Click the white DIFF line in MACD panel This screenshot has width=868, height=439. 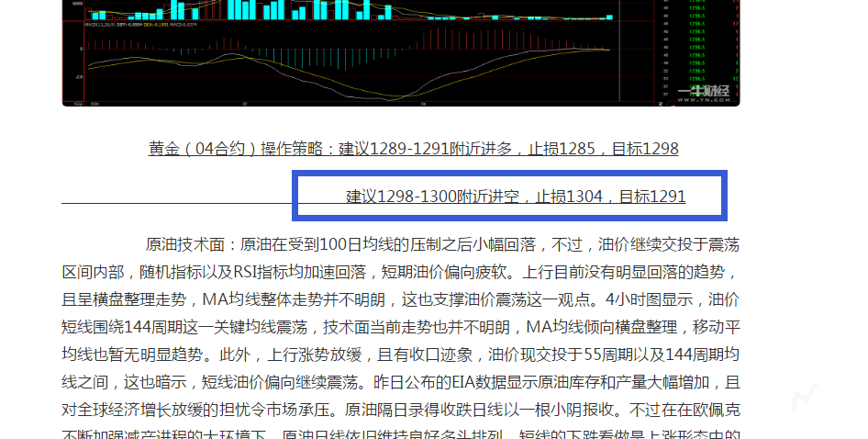coord(367,81)
